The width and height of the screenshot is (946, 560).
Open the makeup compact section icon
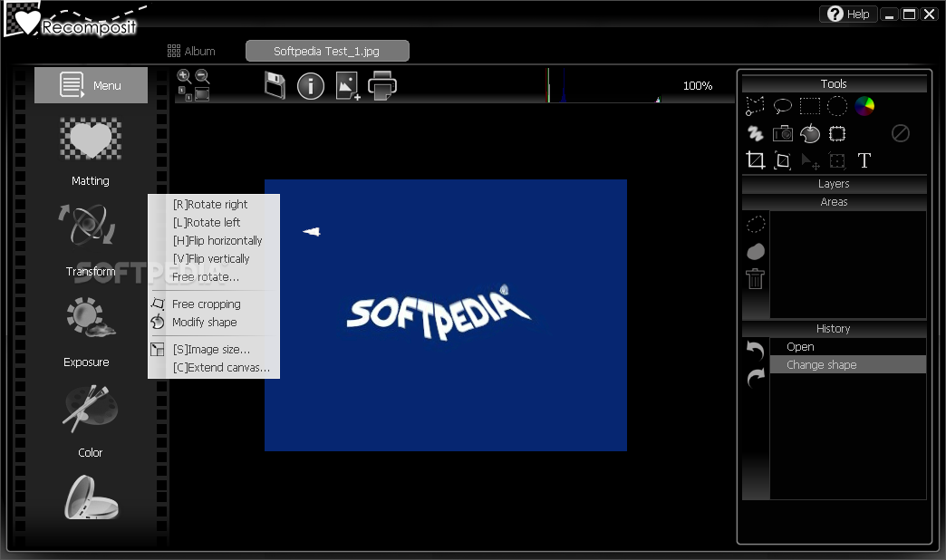pyautogui.click(x=92, y=497)
